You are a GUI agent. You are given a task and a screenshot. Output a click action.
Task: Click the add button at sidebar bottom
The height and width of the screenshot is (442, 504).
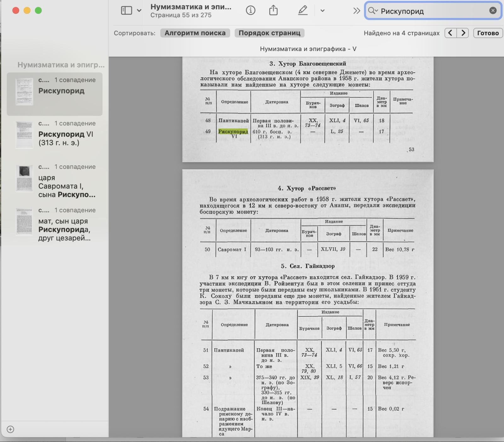click(x=10, y=429)
